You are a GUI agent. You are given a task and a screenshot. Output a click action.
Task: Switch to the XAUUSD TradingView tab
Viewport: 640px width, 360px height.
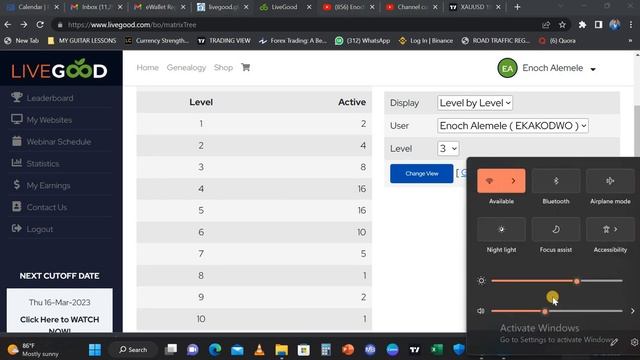474,7
